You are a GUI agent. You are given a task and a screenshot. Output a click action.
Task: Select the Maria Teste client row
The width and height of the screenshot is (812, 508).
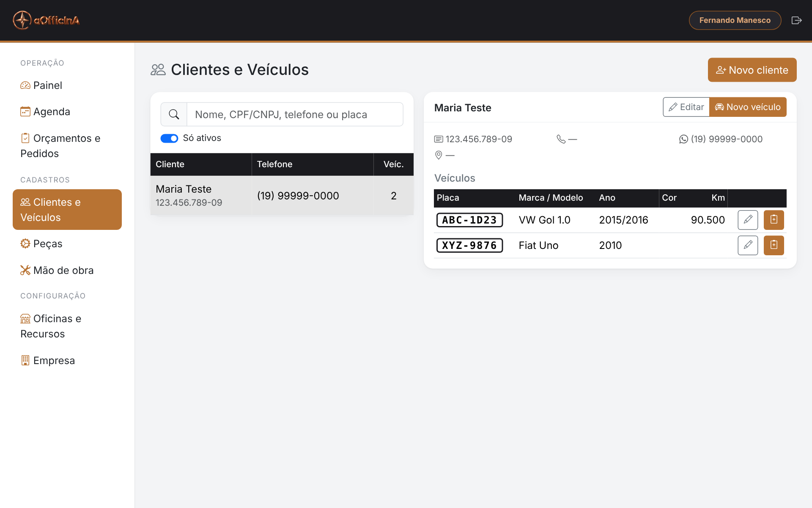[x=282, y=196]
